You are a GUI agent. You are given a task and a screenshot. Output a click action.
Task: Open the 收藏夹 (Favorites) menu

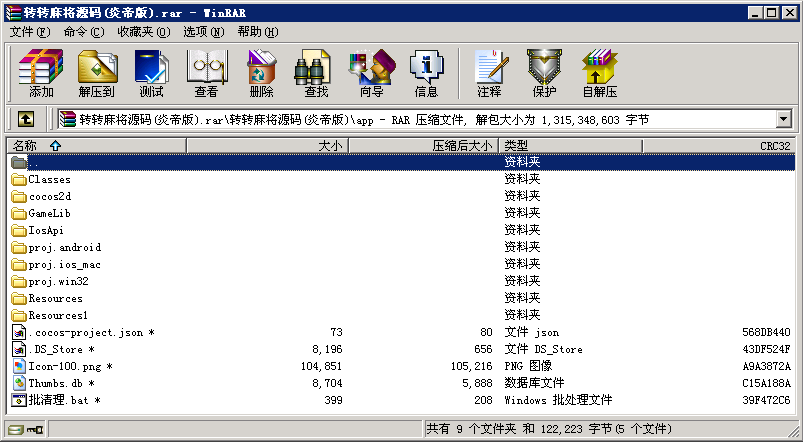coord(136,32)
